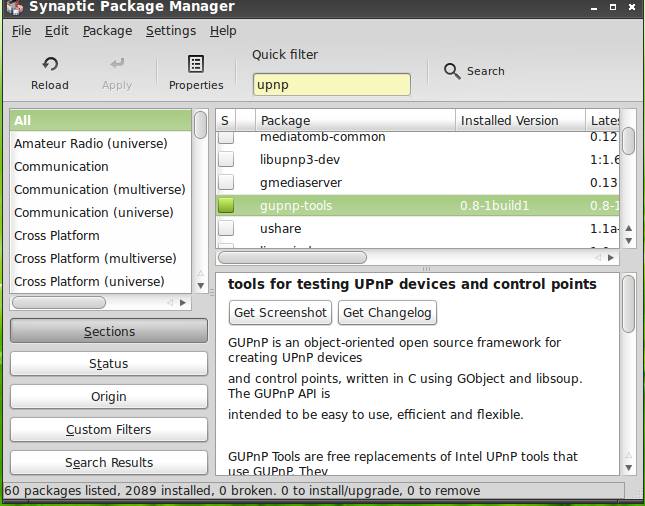Viewport: 645px width, 506px height.
Task: Click the Get Changelog button
Action: coord(388,313)
